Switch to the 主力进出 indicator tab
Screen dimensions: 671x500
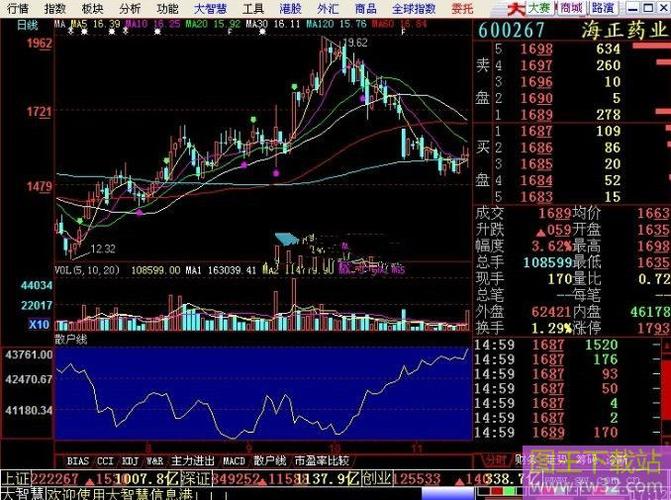click(x=193, y=461)
